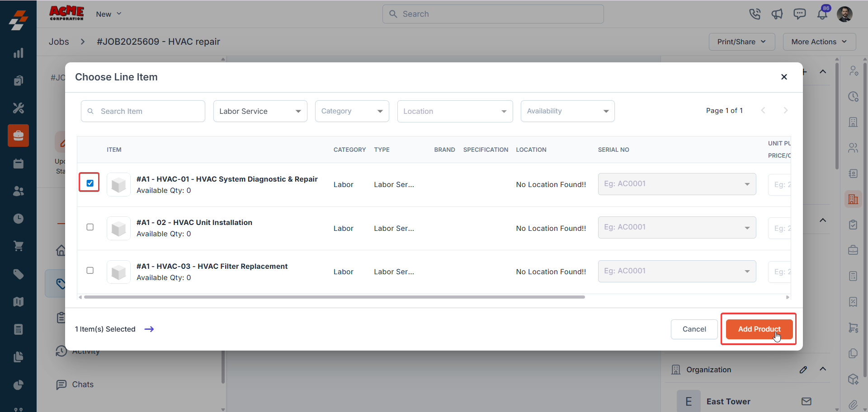Open the toolbox icon in right rail

pyautogui.click(x=853, y=250)
